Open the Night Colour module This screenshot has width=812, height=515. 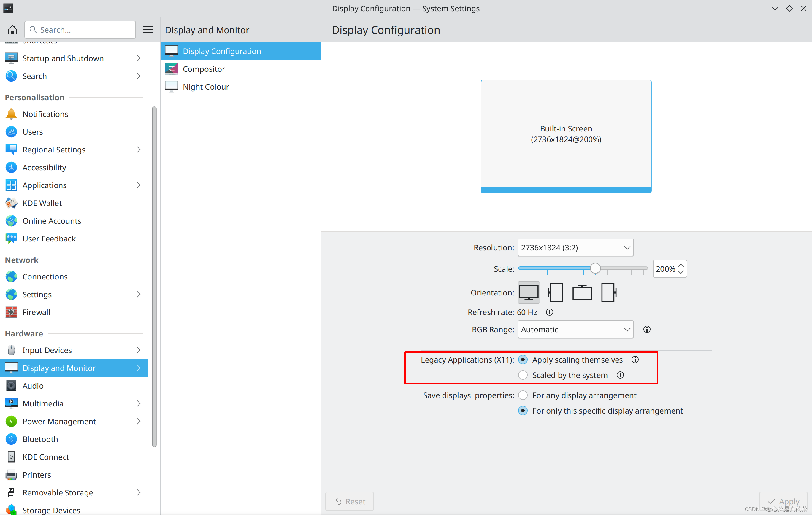240,87
